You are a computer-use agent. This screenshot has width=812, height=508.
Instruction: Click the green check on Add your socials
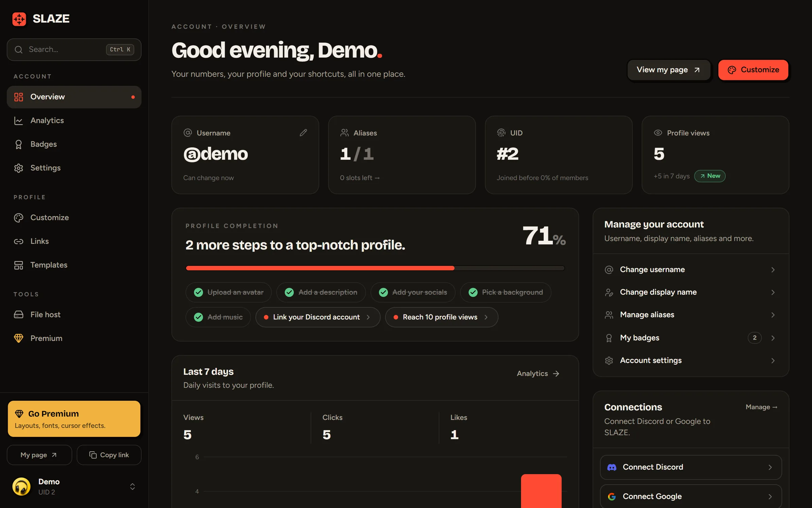[383, 292]
